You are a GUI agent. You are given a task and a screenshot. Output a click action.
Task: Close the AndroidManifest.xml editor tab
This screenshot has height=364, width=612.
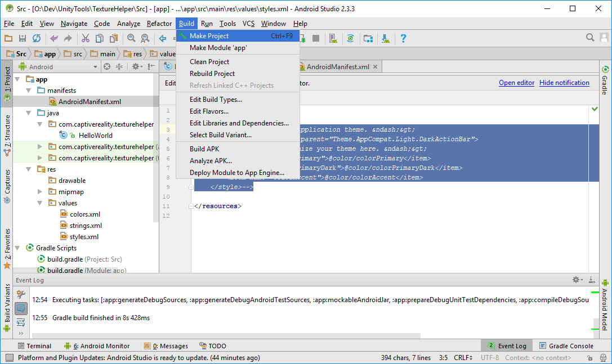click(375, 67)
